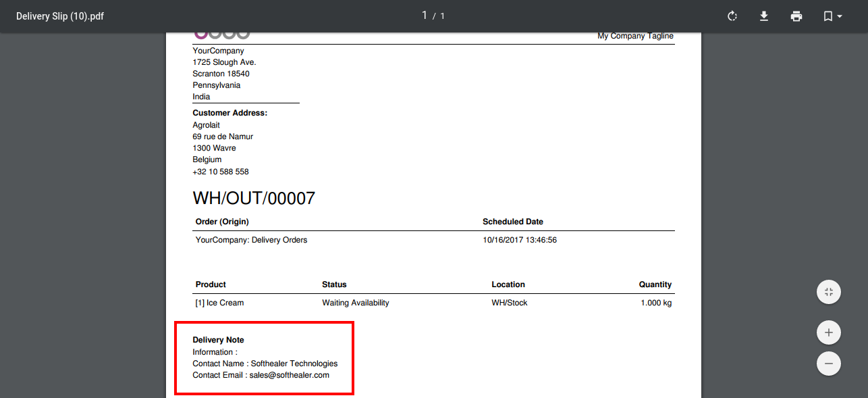Open the bookmarks dropdown

[833, 16]
